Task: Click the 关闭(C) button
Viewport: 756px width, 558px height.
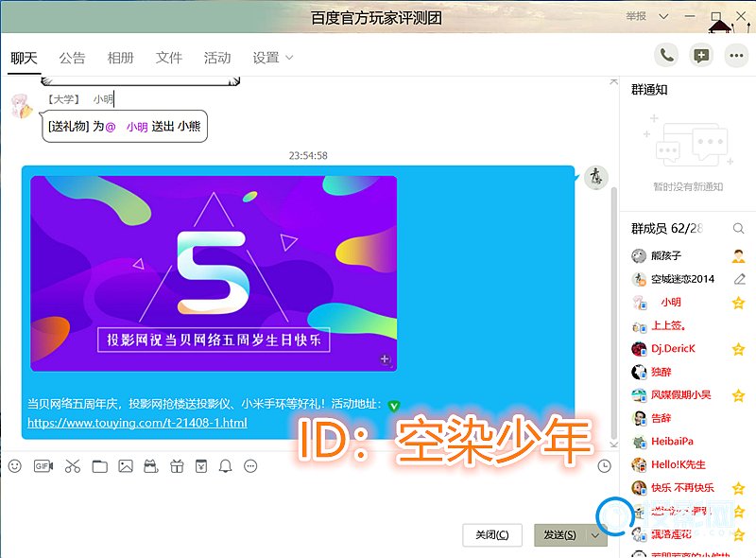Action: tap(492, 535)
